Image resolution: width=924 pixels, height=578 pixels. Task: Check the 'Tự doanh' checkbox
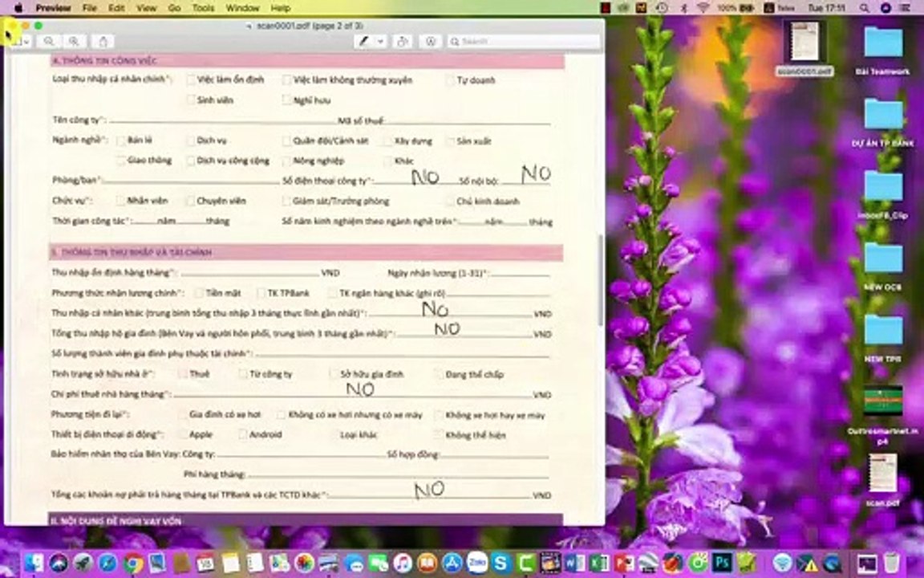450,80
